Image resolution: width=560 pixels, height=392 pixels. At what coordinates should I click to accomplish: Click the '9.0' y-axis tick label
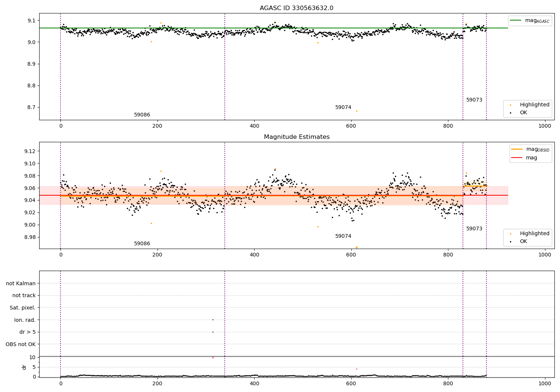pyautogui.click(x=32, y=42)
